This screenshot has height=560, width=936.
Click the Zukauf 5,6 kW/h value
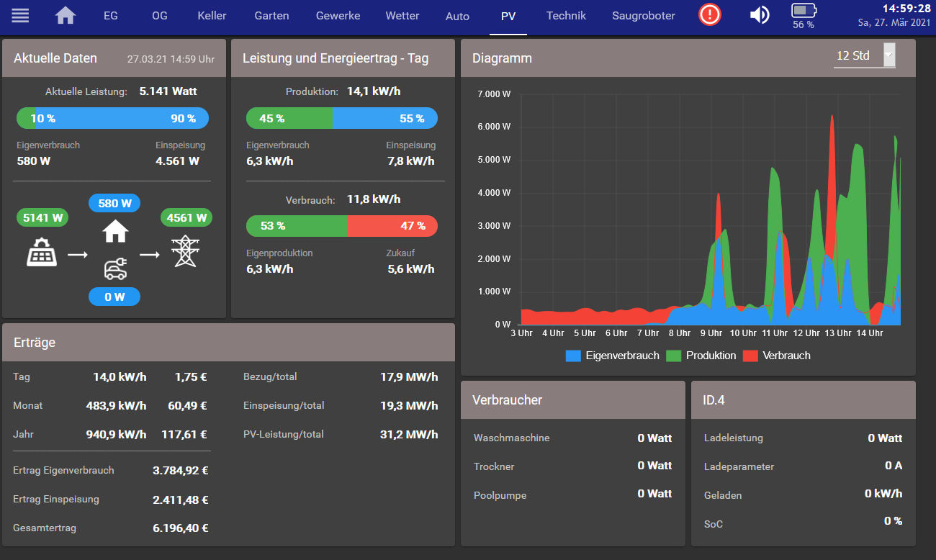[410, 268]
